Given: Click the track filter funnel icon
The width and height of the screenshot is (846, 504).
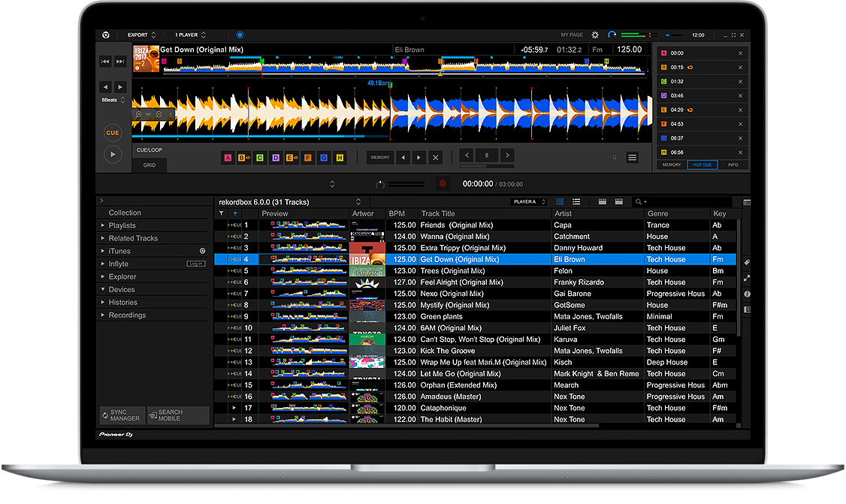Looking at the screenshot, I should point(221,214).
